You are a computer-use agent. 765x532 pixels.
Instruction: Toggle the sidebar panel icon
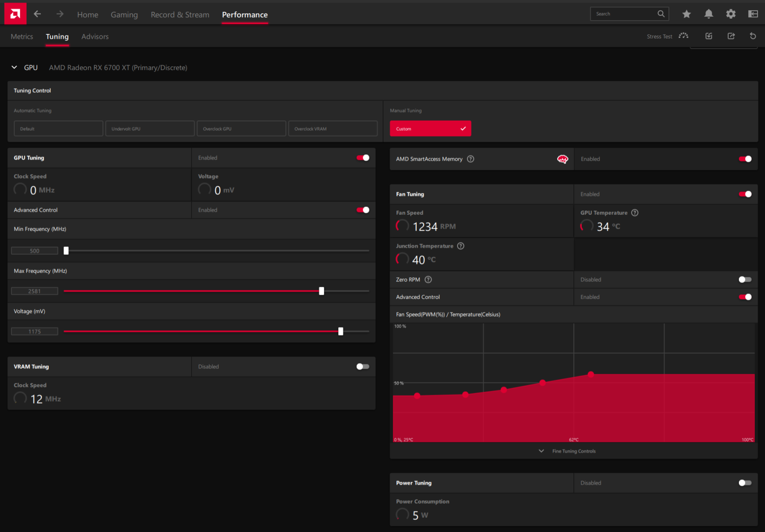(x=753, y=14)
